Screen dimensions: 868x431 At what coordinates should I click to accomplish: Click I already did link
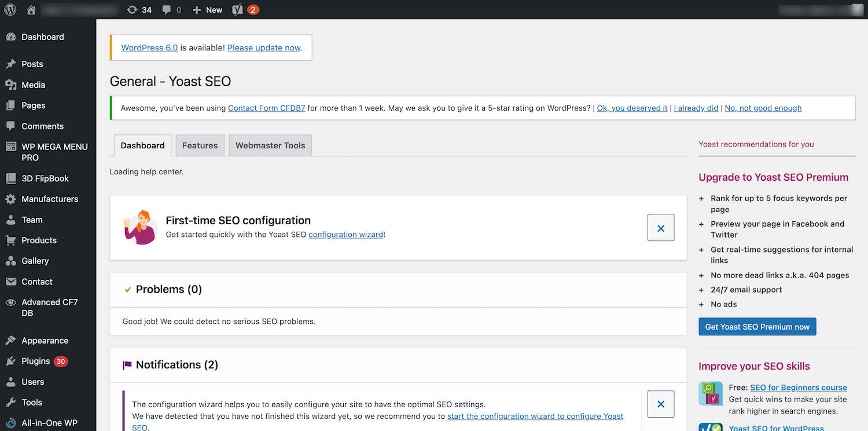coord(696,108)
